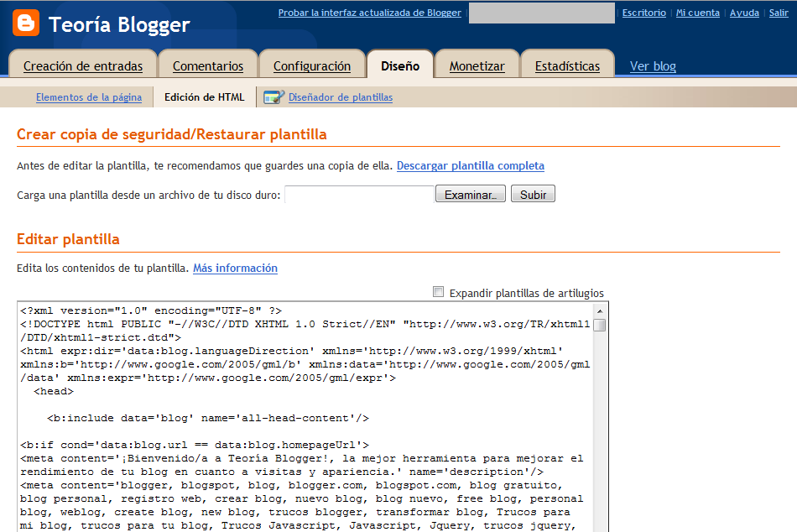This screenshot has width=797, height=532.
Task: Go to Escritorio link
Action: 644,13
